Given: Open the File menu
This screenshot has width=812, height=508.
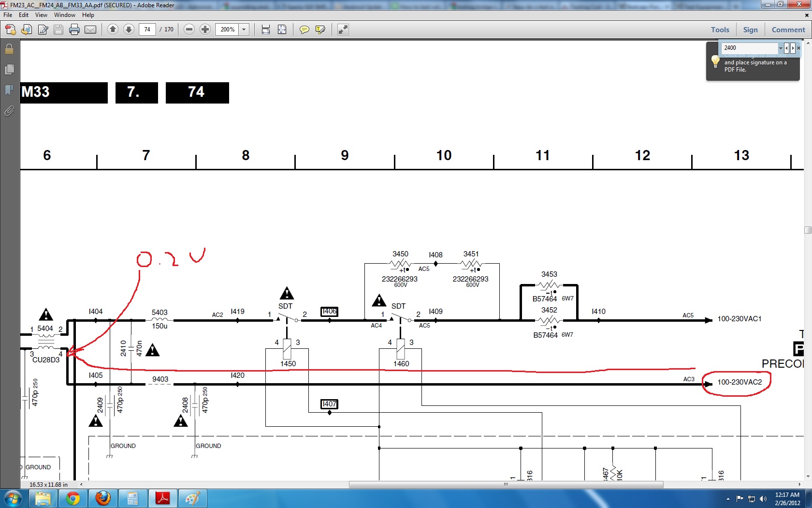Looking at the screenshot, I should (8, 15).
